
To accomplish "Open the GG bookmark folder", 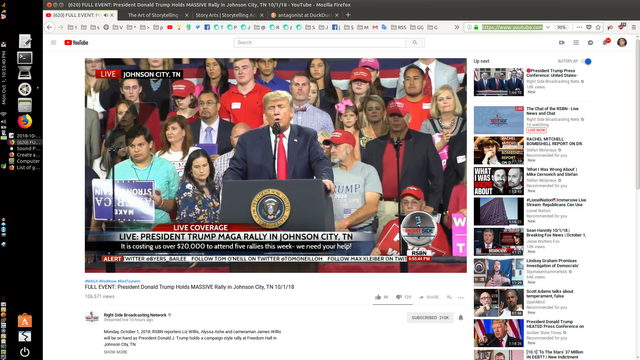I will pyautogui.click(x=417, y=27).
